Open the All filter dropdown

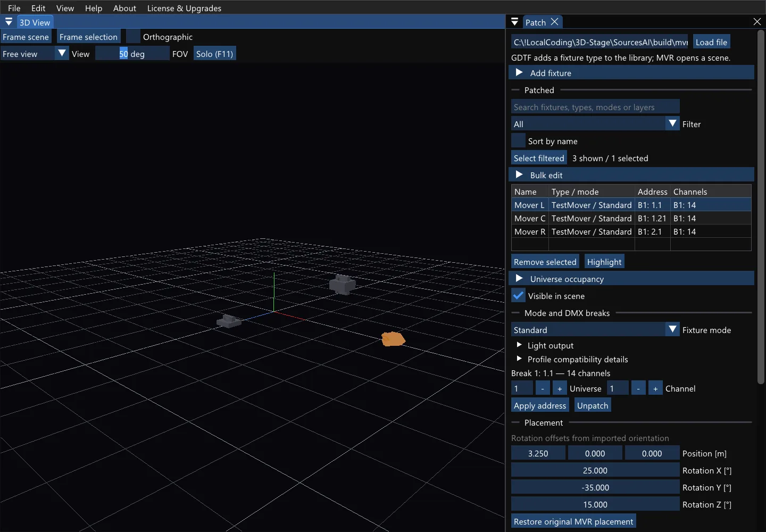(595, 124)
